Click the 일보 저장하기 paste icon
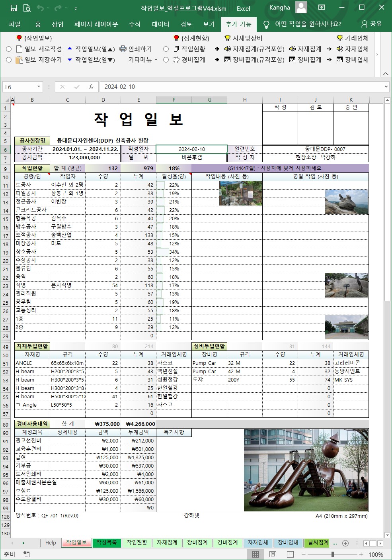 tap(19, 60)
